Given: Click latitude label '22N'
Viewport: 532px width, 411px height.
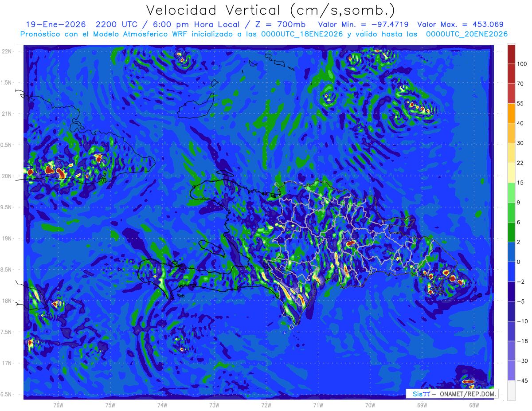Looking at the screenshot, I should click(x=7, y=51).
